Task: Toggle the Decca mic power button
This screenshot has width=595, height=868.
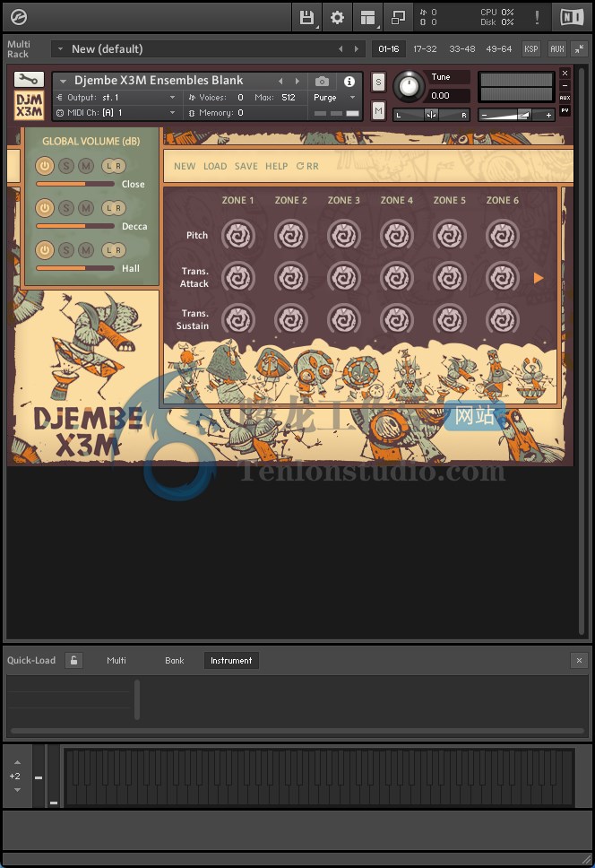Action: point(45,208)
